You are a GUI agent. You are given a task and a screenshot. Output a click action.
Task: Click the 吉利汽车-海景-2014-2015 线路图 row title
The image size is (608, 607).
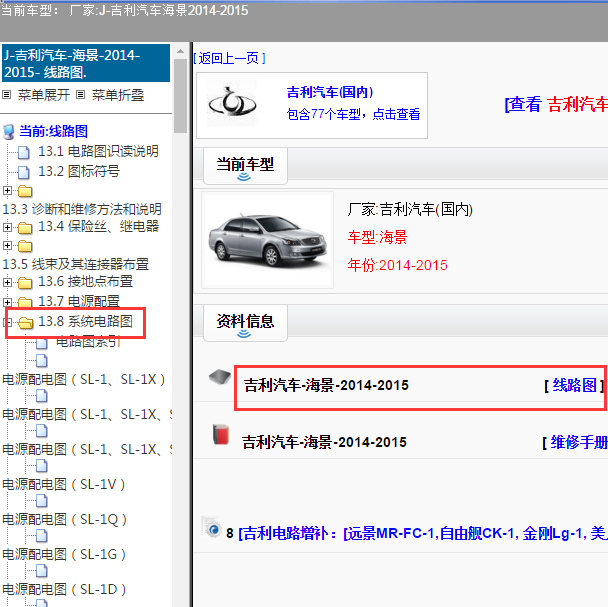(326, 386)
